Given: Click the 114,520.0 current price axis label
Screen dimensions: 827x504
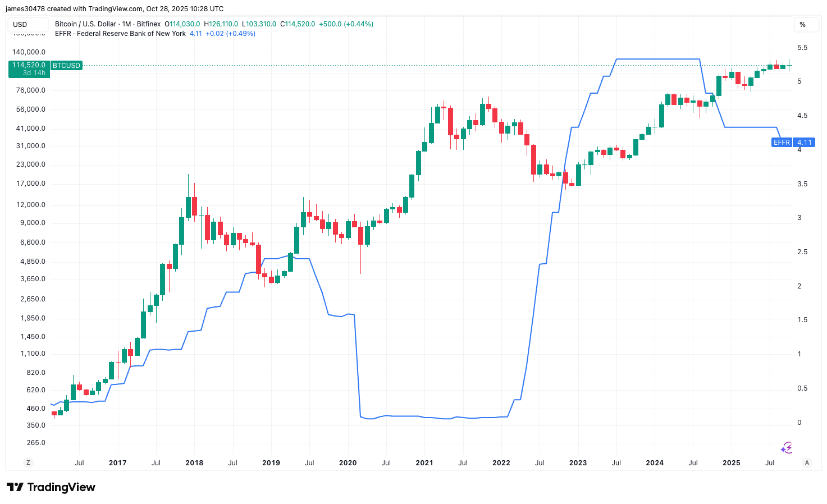Looking at the screenshot, I should [x=29, y=65].
